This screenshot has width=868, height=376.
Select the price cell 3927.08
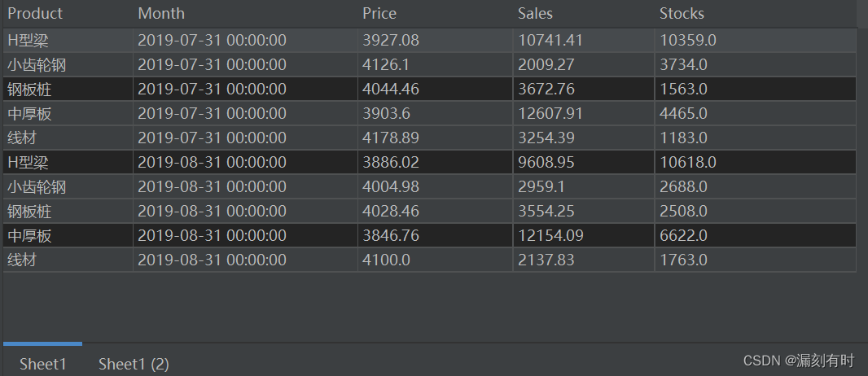coord(391,40)
